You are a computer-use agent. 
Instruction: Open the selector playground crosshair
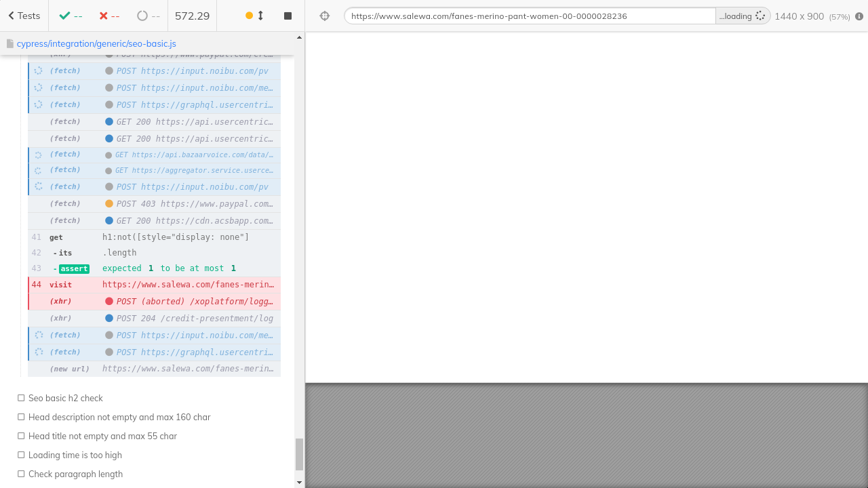coord(325,16)
